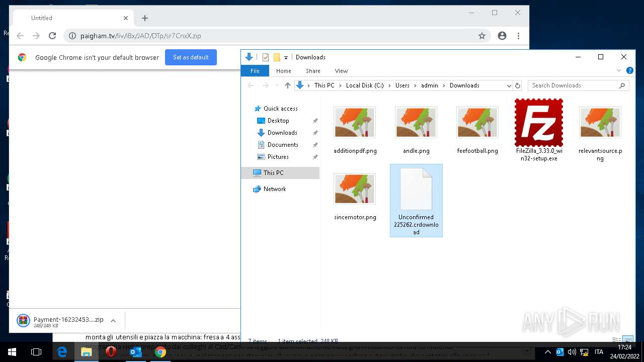The height and width of the screenshot is (362, 644).
Task: Show hidden system tray icons
Action: point(548,352)
